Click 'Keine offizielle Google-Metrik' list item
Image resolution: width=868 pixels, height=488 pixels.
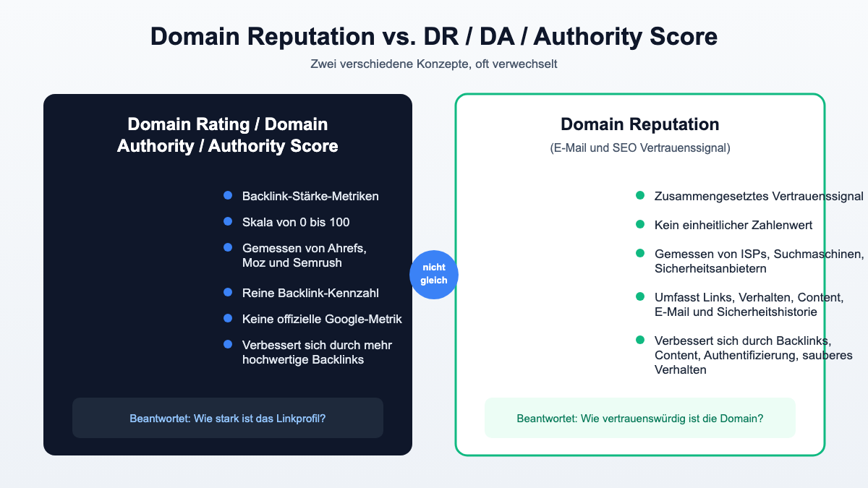coord(322,319)
